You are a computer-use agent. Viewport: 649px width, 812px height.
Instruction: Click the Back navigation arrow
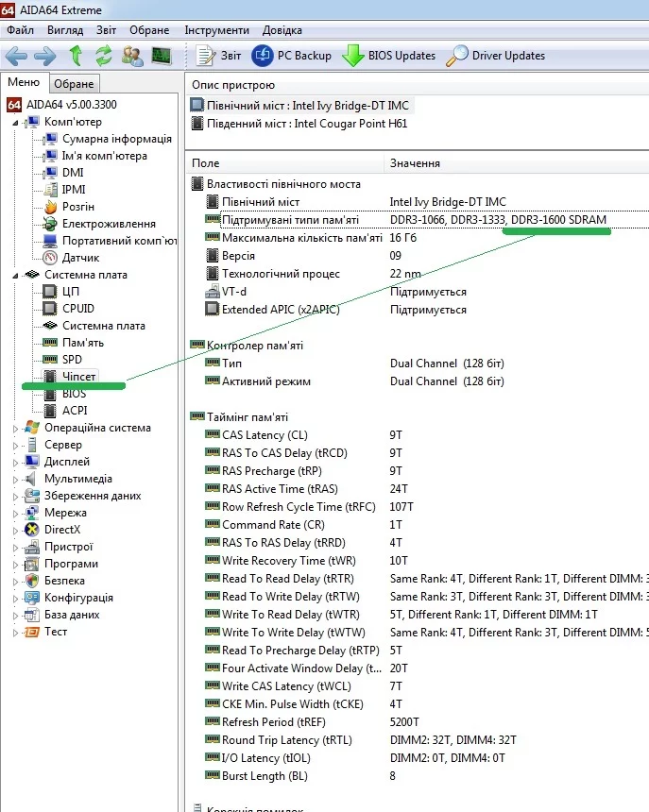coord(17,56)
